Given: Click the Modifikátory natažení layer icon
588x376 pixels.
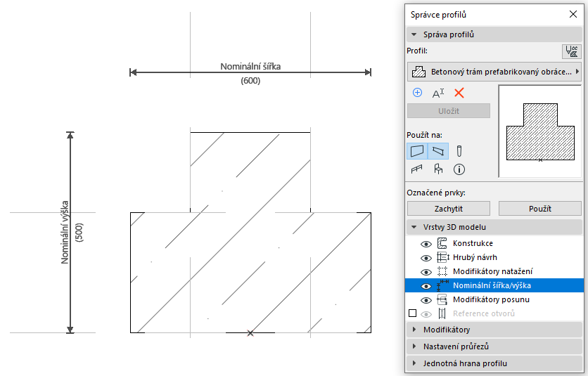Looking at the screenshot, I should (442, 271).
